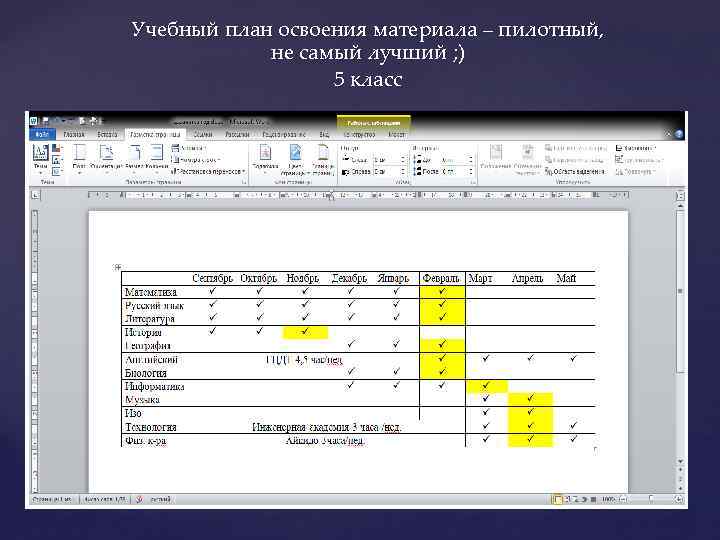Viewport: 720px width, 540px height.
Task: Click the zoom out minus button
Action: click(x=624, y=499)
